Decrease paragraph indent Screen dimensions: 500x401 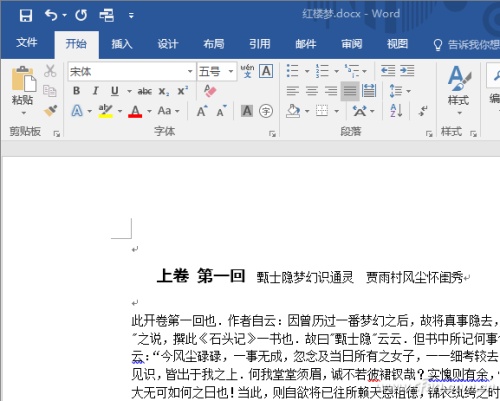point(388,71)
